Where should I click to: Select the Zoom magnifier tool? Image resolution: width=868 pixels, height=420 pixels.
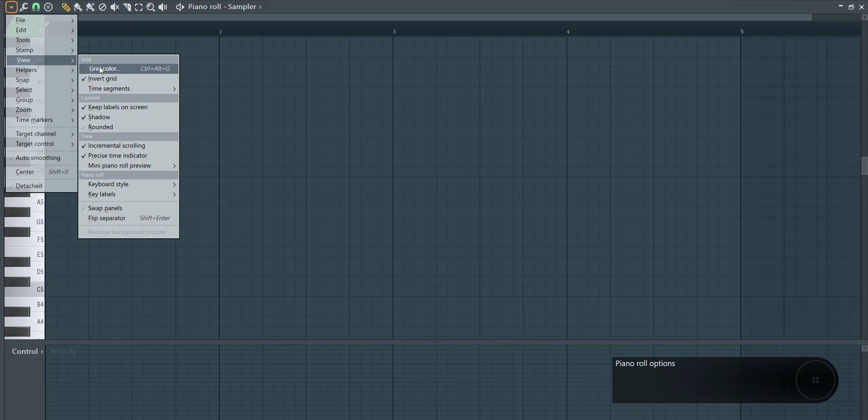coord(151,7)
